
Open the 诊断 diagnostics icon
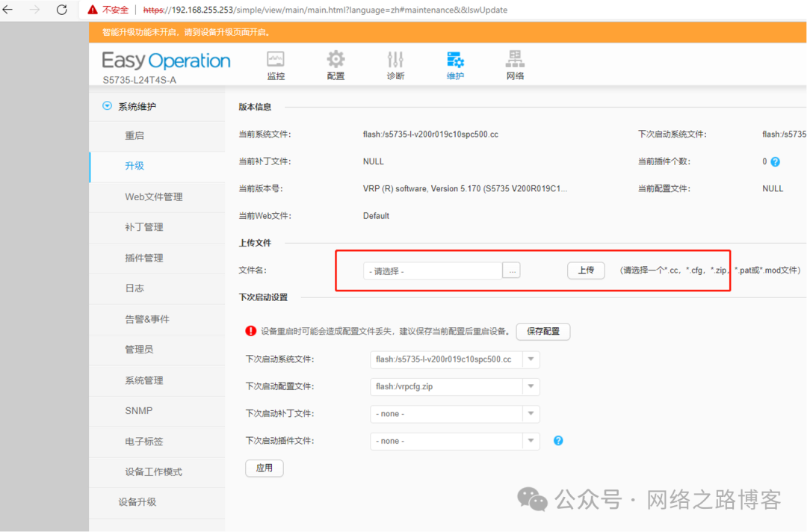[395, 60]
